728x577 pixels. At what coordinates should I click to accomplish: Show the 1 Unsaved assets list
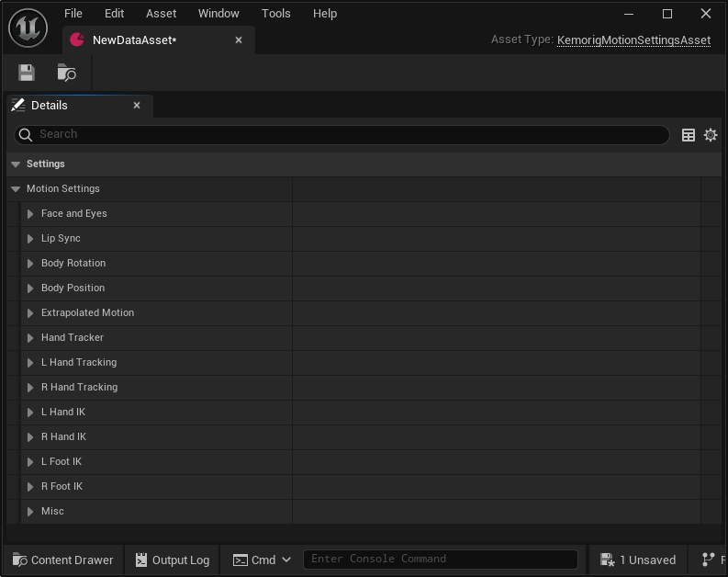click(x=638, y=560)
